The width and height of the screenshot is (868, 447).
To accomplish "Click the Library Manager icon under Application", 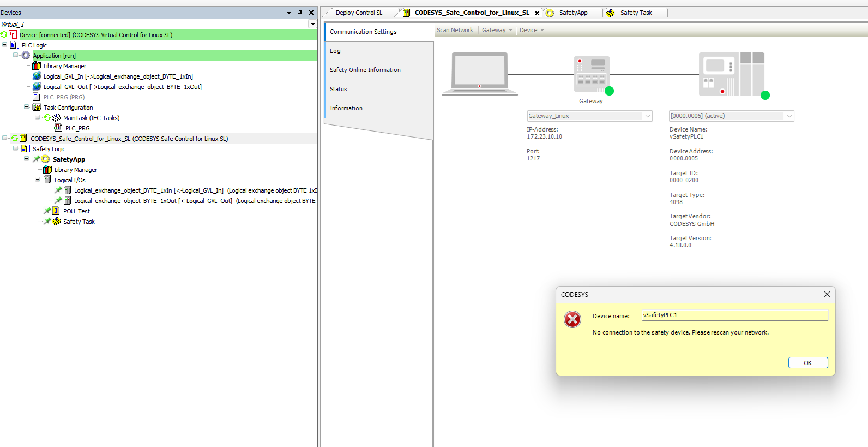I will pyautogui.click(x=37, y=66).
